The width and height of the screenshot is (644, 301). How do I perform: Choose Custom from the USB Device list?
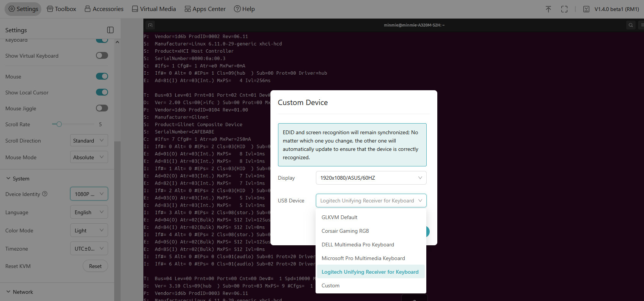[x=330, y=285]
